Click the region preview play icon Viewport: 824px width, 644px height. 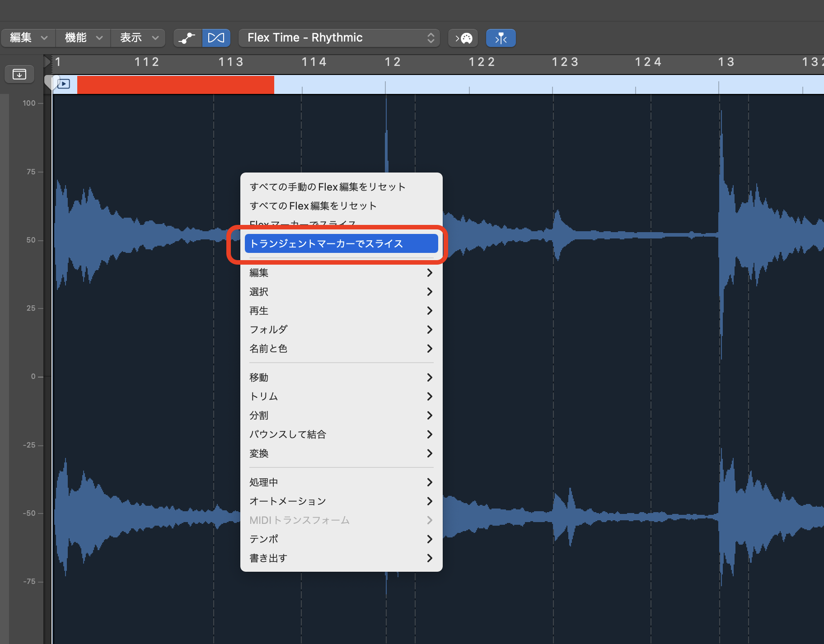(64, 84)
